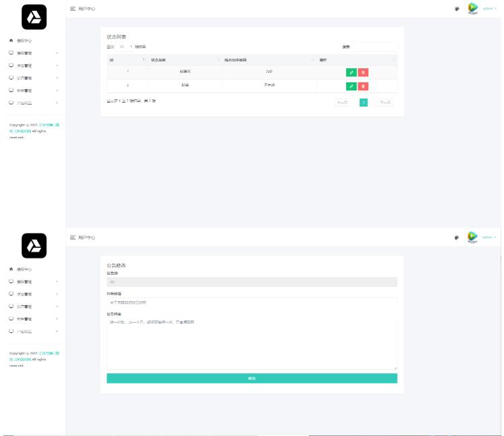Image resolution: width=504 pixels, height=436 pixels.
Task: Open the rows-per-page dropdown showing 10
Action: [x=125, y=47]
